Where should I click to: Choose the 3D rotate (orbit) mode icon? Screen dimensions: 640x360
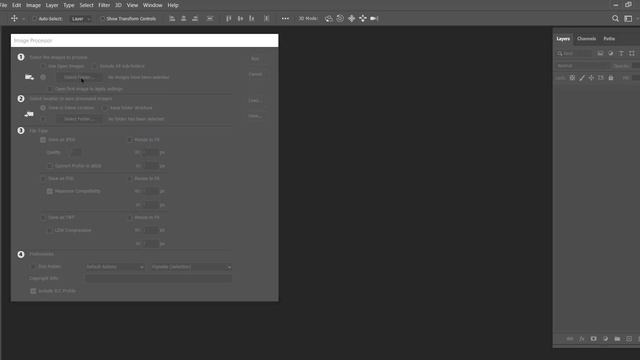pyautogui.click(x=329, y=18)
